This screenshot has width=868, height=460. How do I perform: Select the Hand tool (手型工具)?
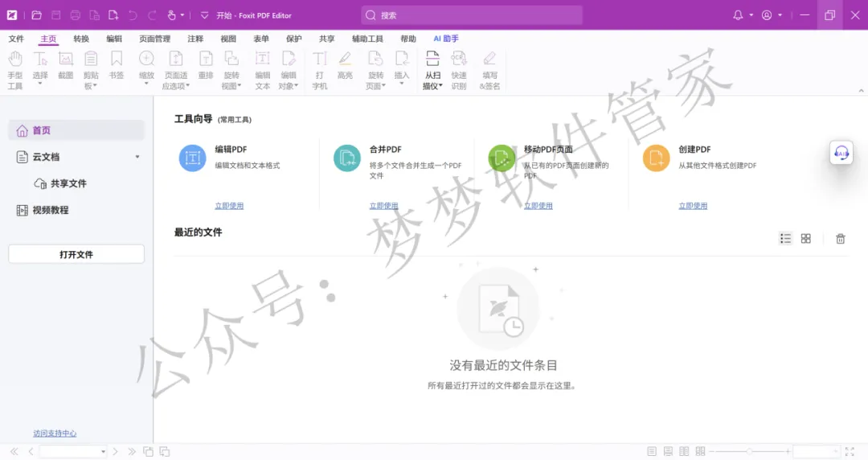click(x=15, y=71)
